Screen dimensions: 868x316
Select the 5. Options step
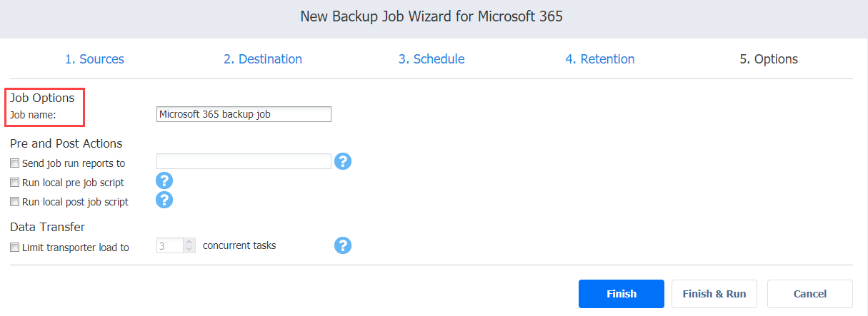pos(769,59)
